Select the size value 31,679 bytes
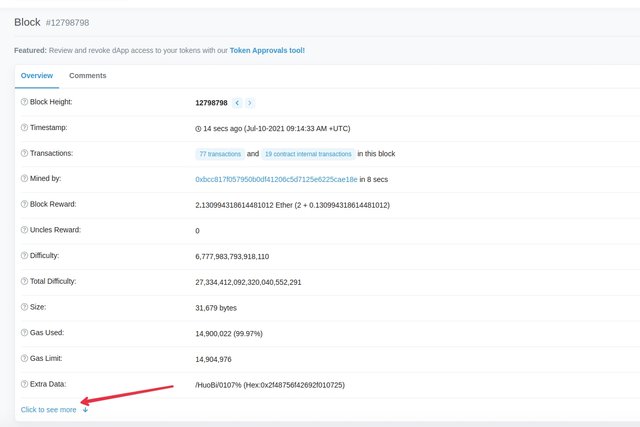Viewport: 640px width, 427px height. coord(216,308)
